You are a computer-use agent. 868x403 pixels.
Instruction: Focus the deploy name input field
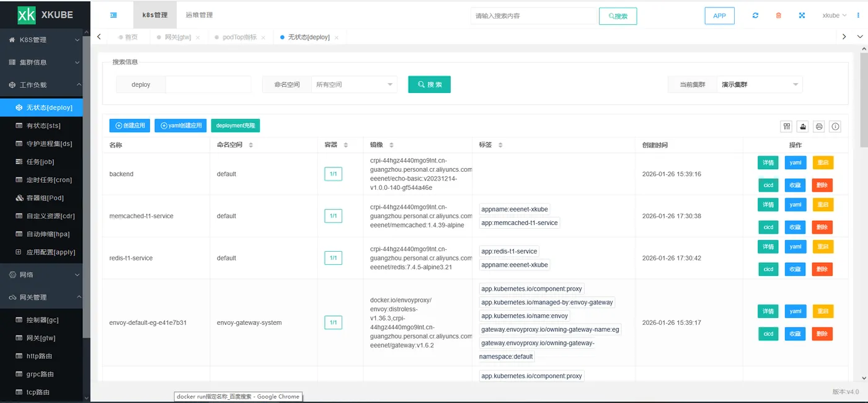coord(208,84)
